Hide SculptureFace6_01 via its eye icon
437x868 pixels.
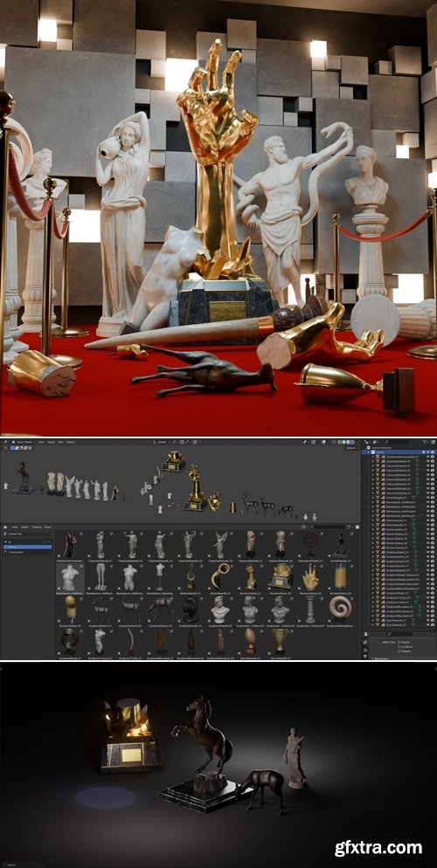pos(428,566)
